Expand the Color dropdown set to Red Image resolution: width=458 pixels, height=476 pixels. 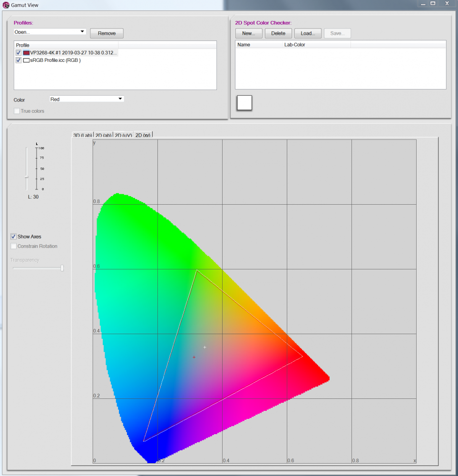[87, 99]
